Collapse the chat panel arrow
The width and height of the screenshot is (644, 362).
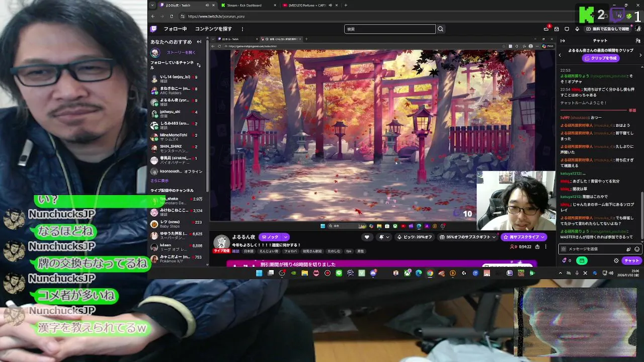(x=562, y=41)
